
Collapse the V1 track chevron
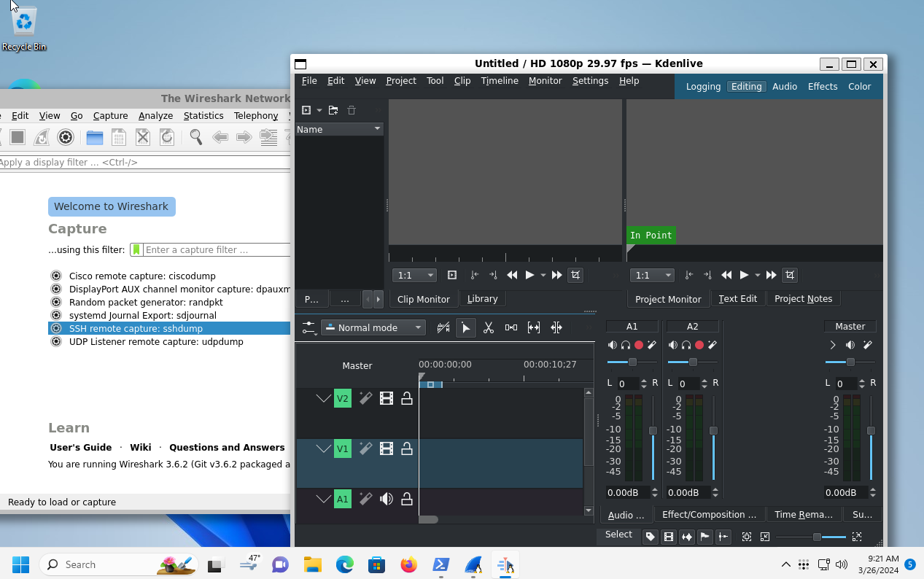[324, 448]
